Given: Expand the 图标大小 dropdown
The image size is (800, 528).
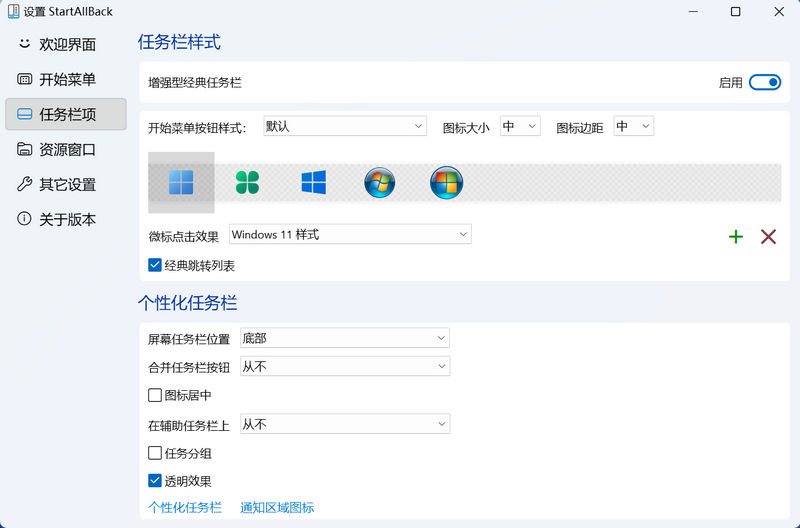Looking at the screenshot, I should [x=520, y=126].
